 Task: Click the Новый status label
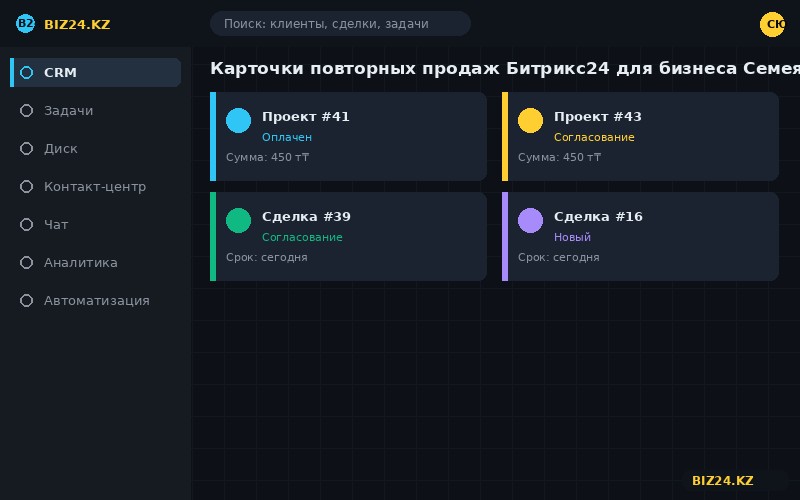coord(572,237)
